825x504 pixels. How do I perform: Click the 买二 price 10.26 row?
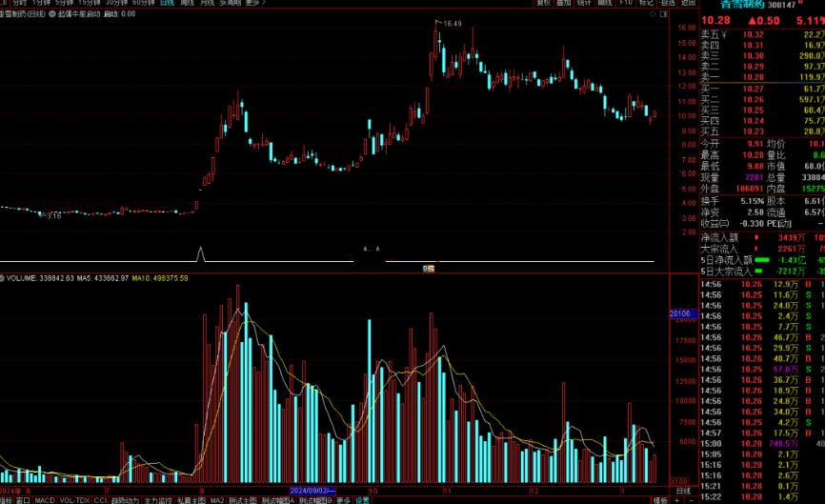(x=762, y=99)
